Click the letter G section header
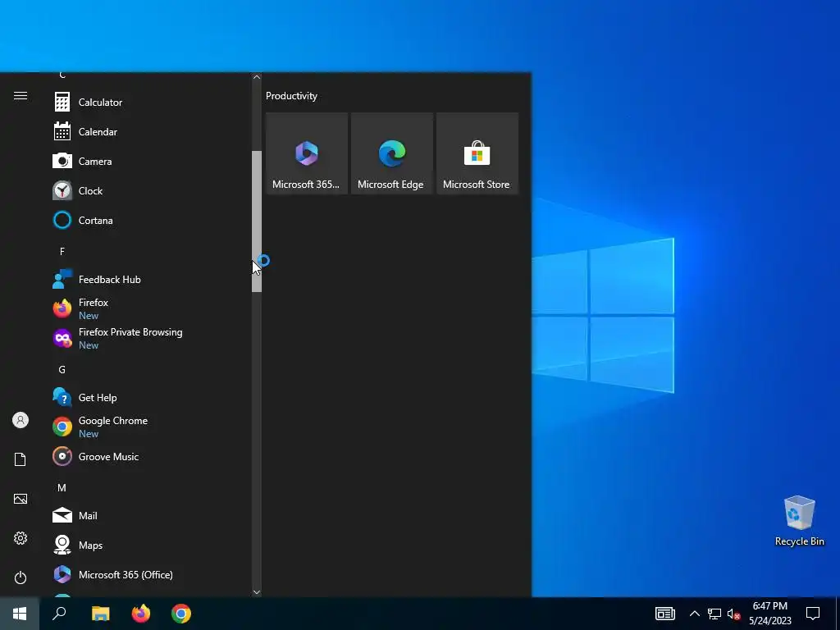This screenshot has width=840, height=630. click(x=62, y=370)
